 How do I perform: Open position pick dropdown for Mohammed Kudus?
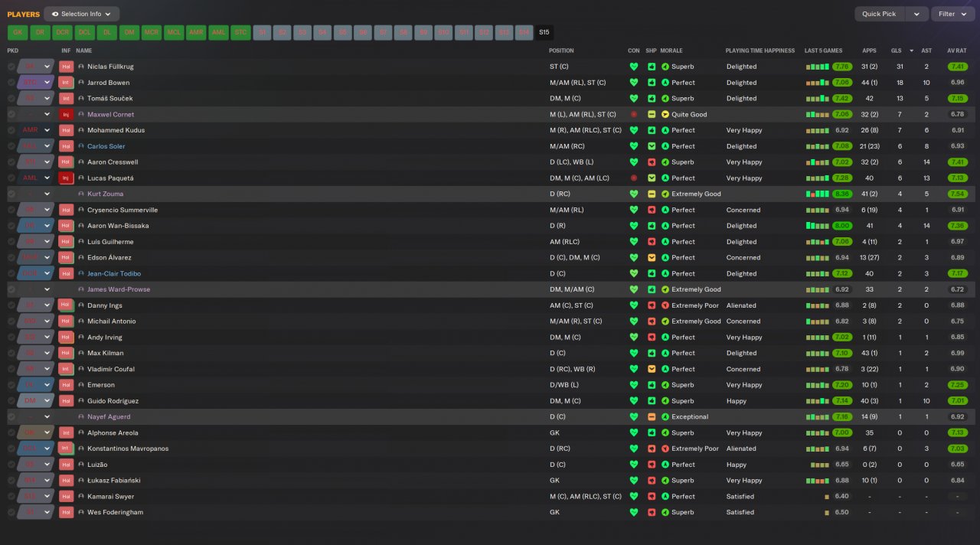tap(47, 130)
